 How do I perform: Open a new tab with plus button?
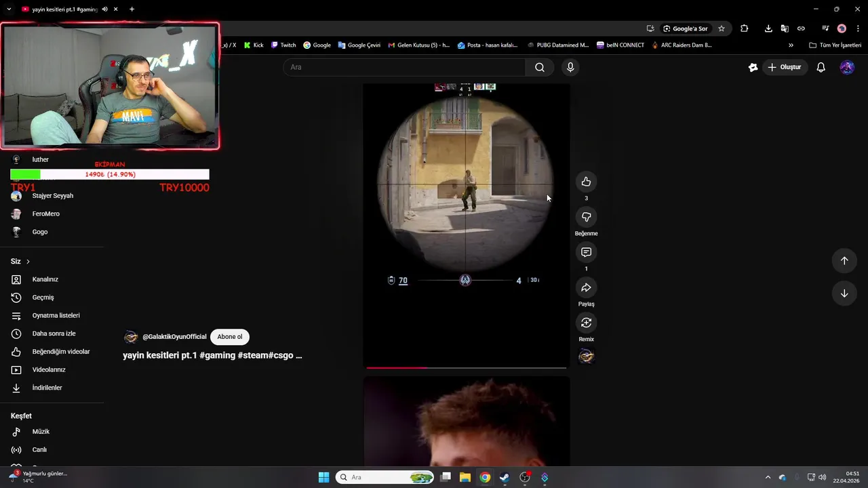132,9
